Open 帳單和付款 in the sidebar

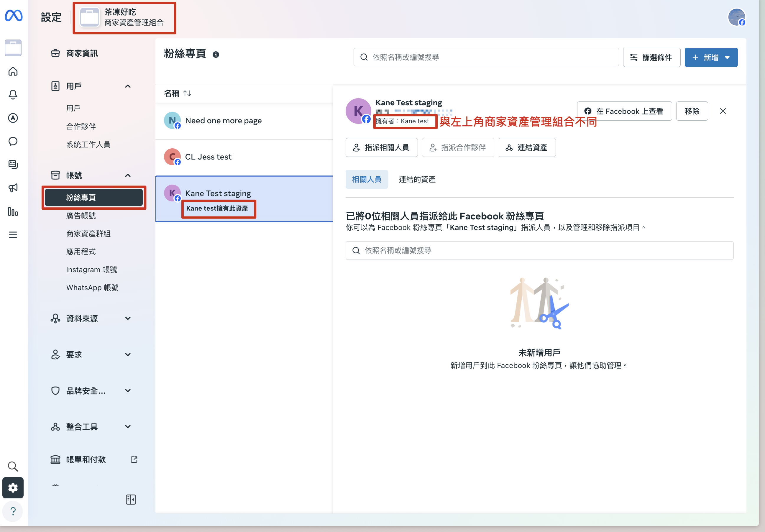[86, 460]
